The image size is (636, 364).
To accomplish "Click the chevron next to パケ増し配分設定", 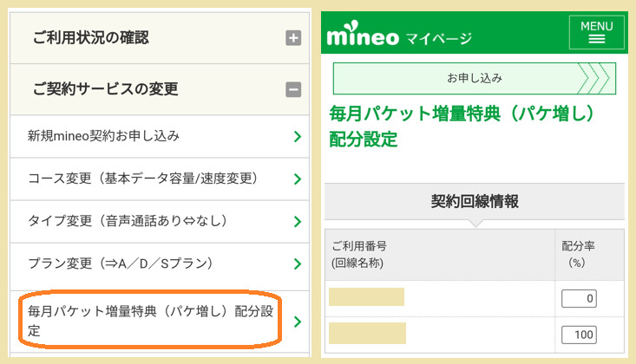I will pyautogui.click(x=297, y=322).
